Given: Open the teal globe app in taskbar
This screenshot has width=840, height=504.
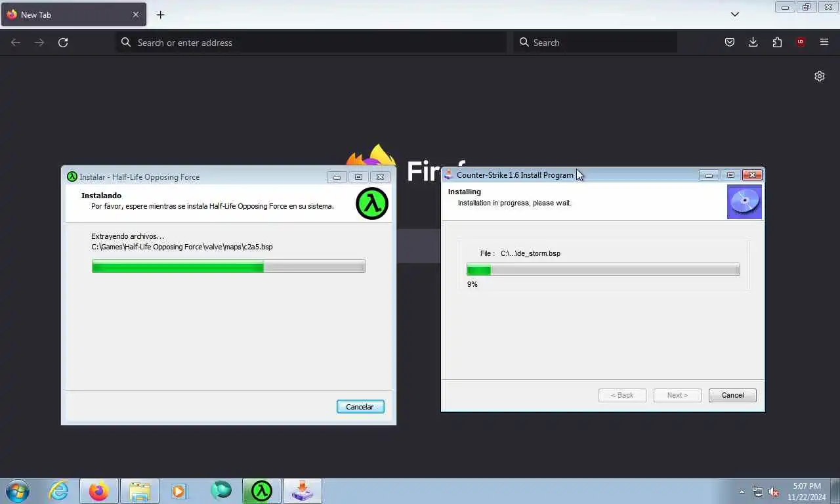Looking at the screenshot, I should [221, 491].
